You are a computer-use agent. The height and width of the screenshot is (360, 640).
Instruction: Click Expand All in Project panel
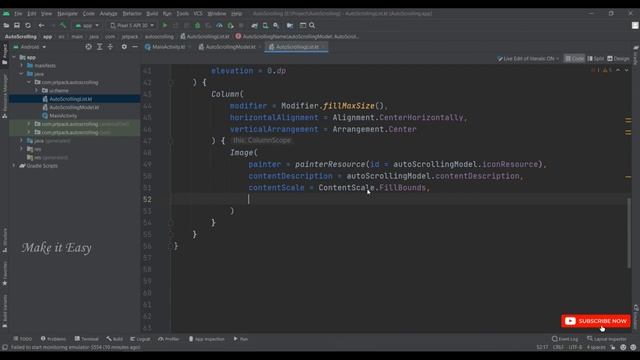click(100, 47)
